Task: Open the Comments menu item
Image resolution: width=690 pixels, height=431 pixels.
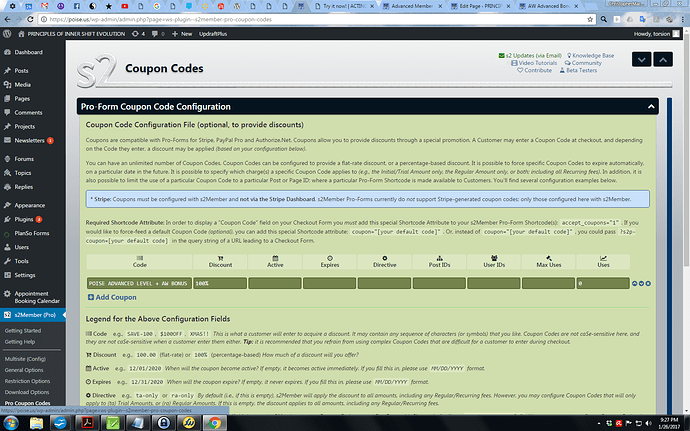Action: point(28,113)
